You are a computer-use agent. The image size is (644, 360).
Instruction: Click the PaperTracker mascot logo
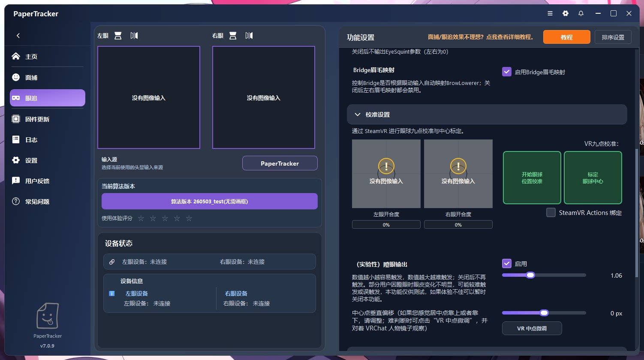[x=47, y=317]
